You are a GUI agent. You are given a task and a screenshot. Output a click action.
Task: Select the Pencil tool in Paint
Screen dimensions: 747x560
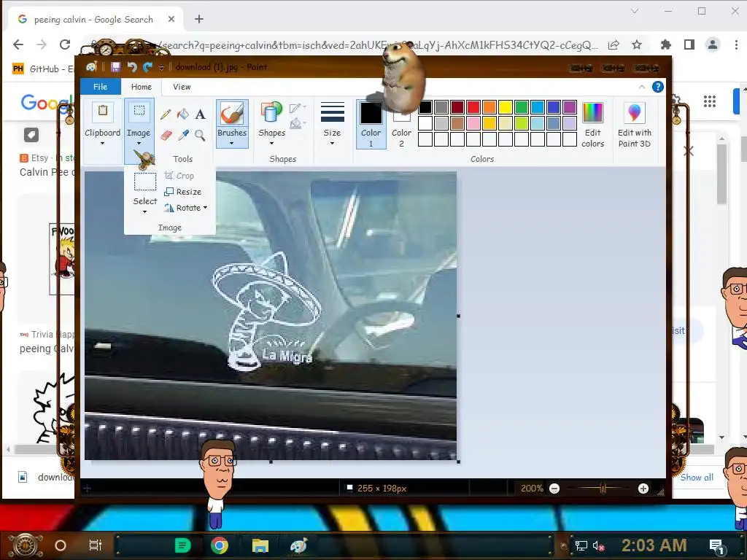[x=166, y=114]
